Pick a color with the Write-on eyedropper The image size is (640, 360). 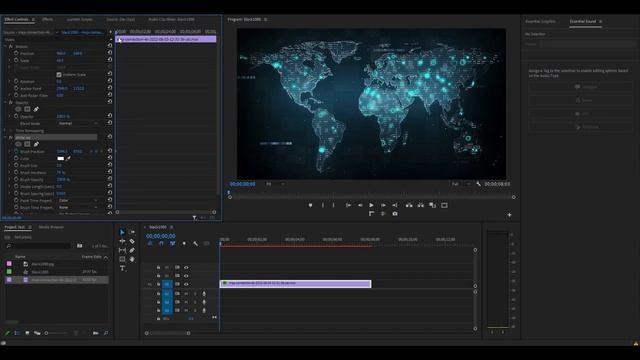(x=68, y=158)
